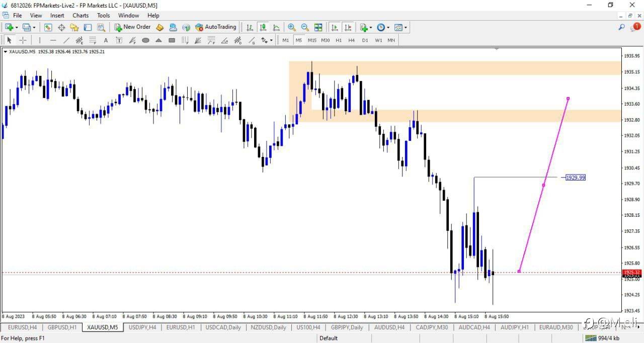Open the Help menu
Viewport: 644px width, 343px height.
[153, 16]
